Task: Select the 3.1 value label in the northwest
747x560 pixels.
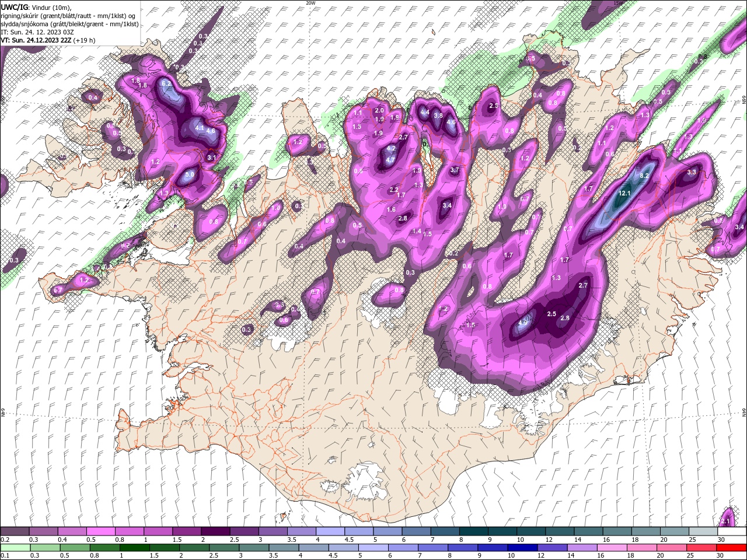Action: (x=212, y=157)
